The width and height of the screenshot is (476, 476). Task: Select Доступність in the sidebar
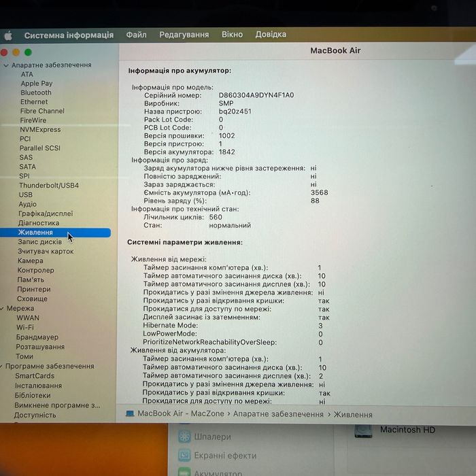click(x=35, y=415)
